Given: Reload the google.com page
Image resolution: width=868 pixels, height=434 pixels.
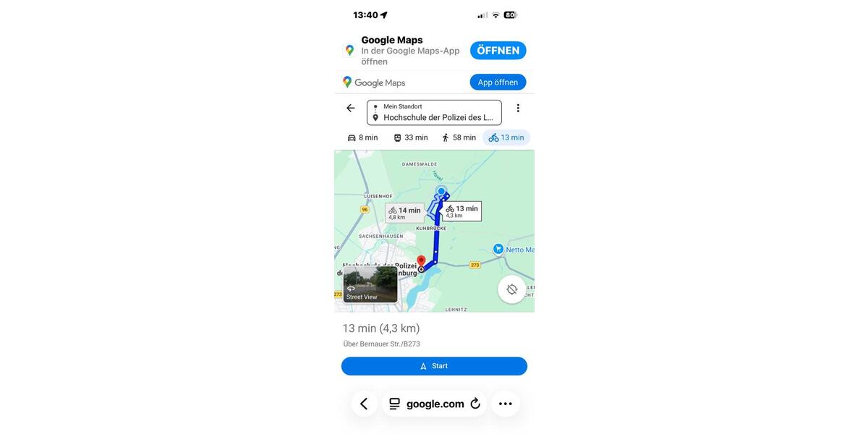Looking at the screenshot, I should pos(475,404).
